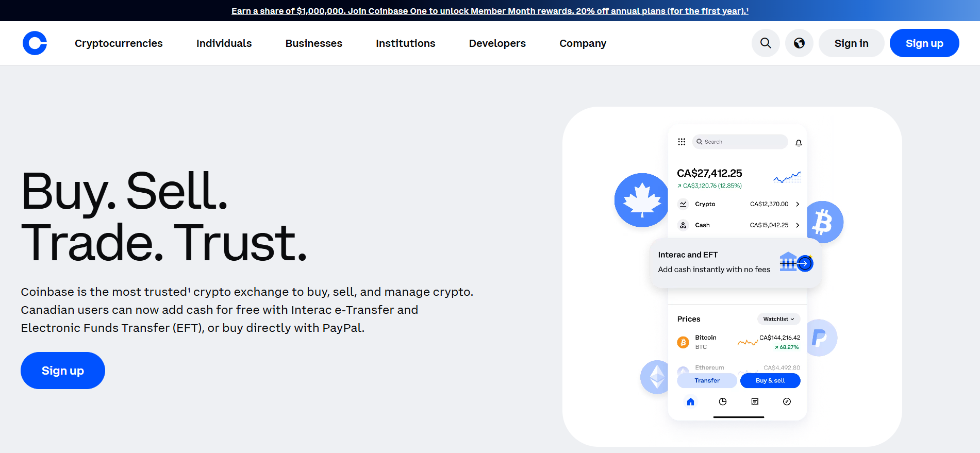
Task: Click the Ethereum row label
Action: [709, 367]
